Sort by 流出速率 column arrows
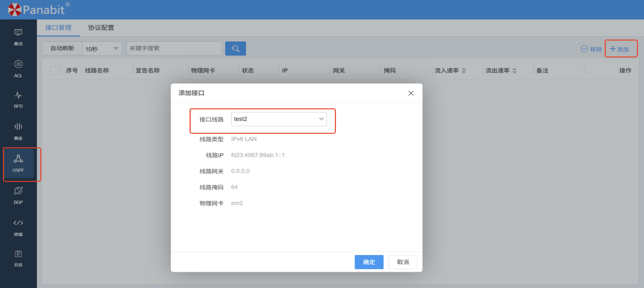The image size is (644, 288). [514, 71]
